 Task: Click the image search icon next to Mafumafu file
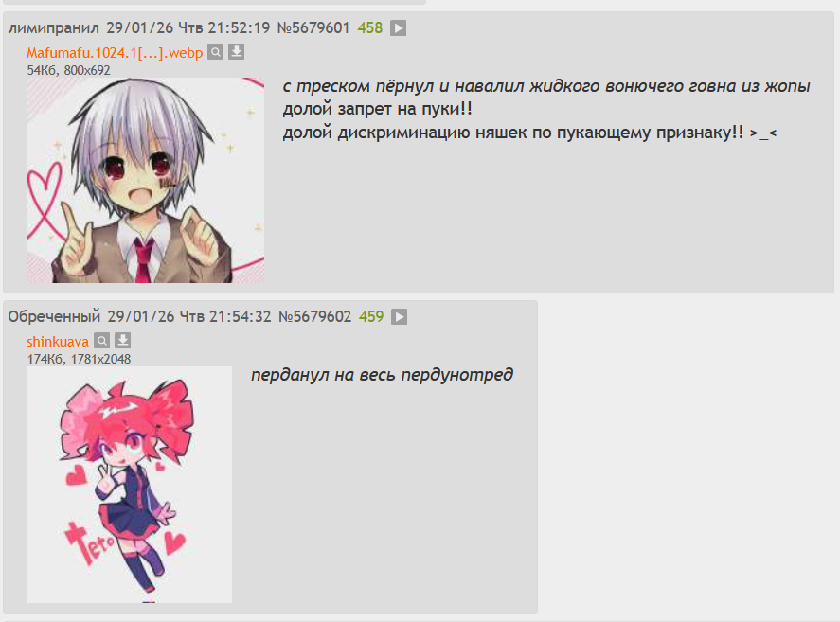click(x=215, y=52)
